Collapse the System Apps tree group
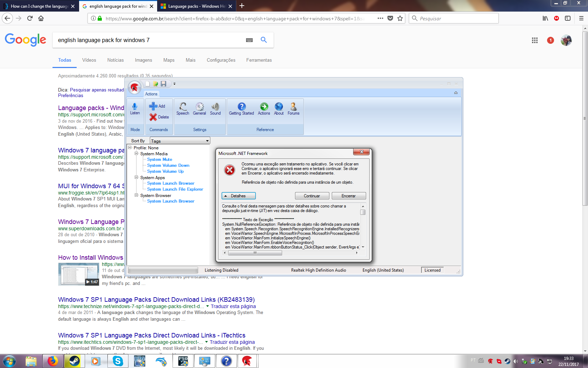 point(136,177)
